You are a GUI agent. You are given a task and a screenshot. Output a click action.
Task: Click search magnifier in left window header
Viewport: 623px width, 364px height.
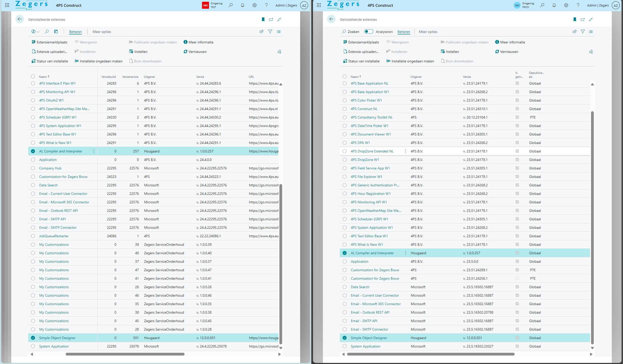[x=230, y=5]
